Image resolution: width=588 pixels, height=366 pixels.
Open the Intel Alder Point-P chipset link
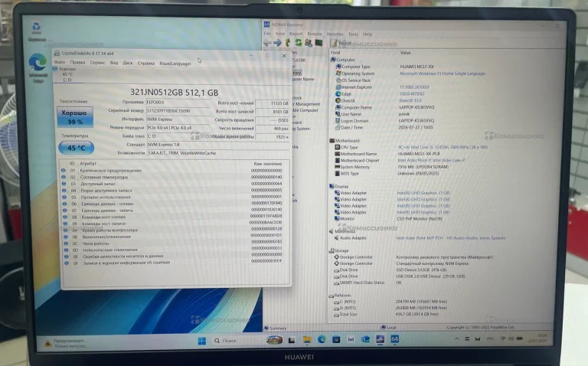431,160
